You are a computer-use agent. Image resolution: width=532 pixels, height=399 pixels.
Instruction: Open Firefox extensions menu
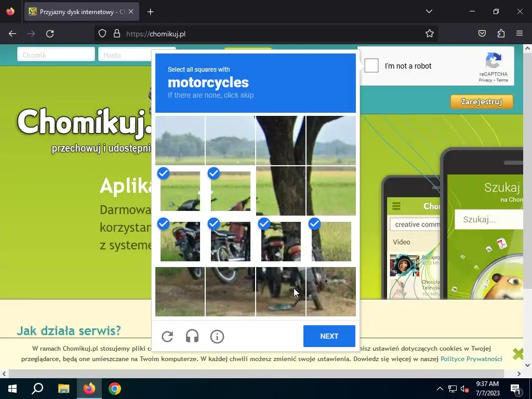[x=501, y=33]
